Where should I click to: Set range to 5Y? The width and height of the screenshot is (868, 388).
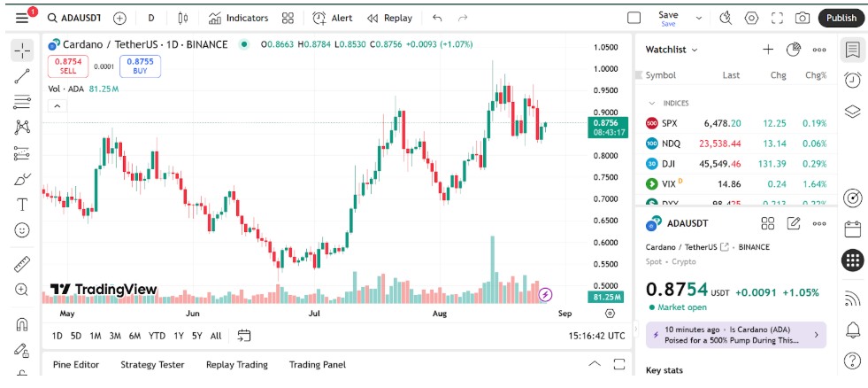[x=196, y=336]
